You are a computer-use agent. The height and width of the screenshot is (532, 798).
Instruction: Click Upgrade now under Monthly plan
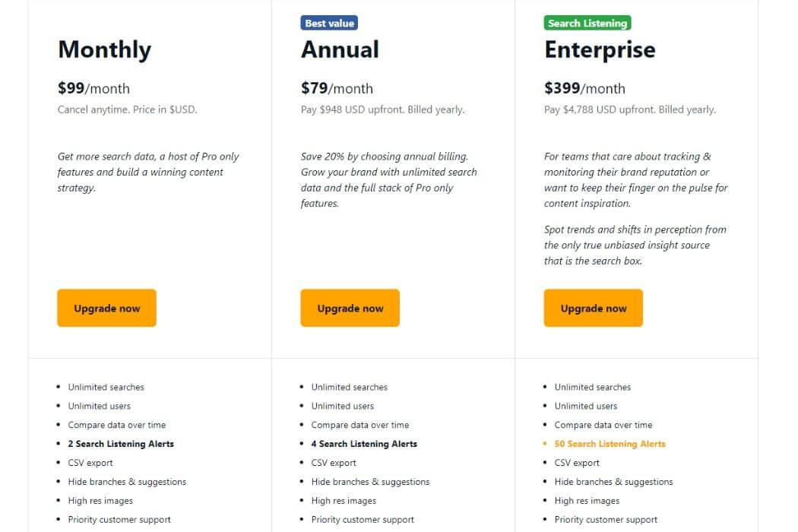[x=106, y=308]
